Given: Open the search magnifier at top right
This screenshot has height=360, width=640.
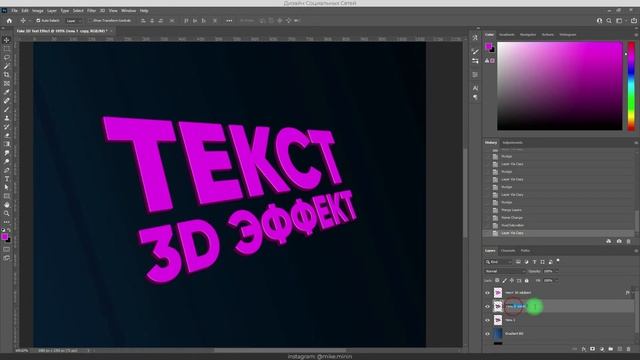Looking at the screenshot, I should [609, 20].
